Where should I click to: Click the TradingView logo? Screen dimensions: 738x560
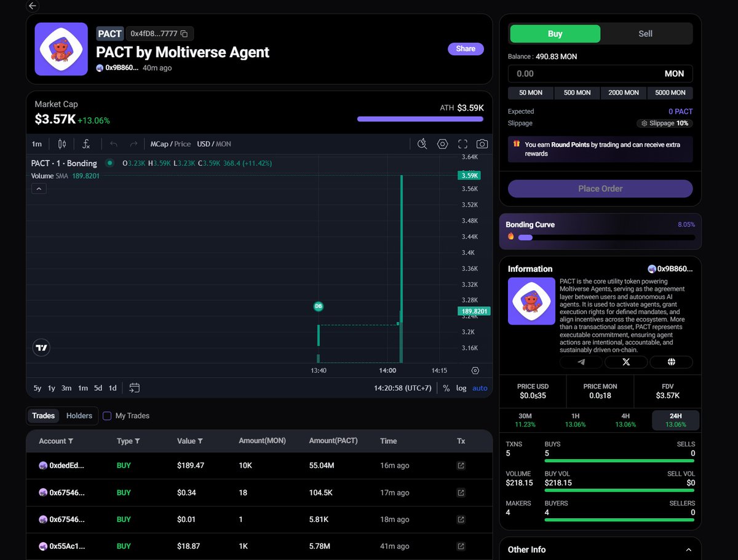coord(41,348)
